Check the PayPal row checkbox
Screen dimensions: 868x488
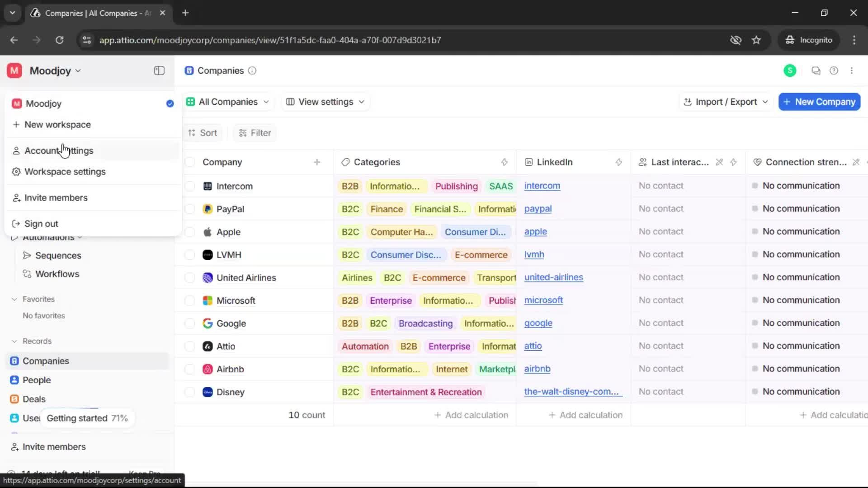(x=190, y=209)
